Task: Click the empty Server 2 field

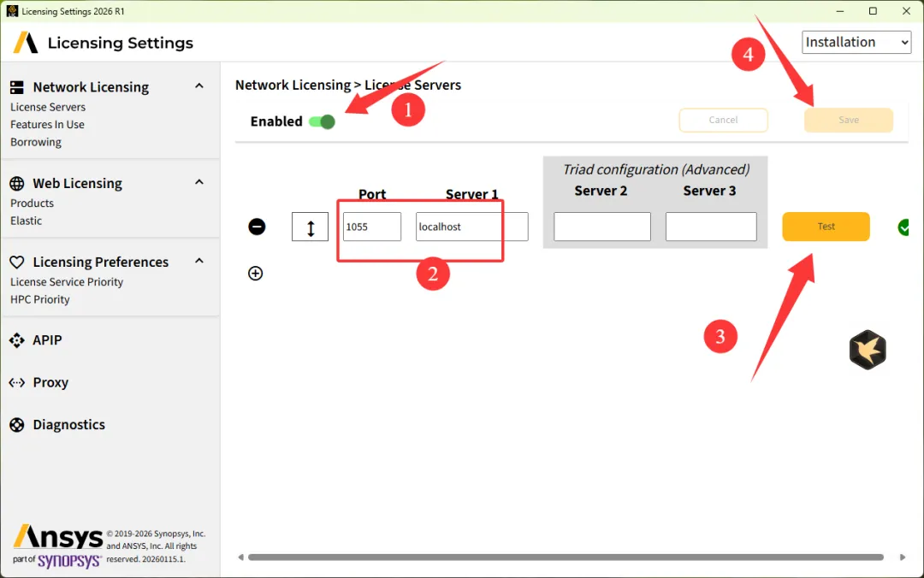Action: 602,227
